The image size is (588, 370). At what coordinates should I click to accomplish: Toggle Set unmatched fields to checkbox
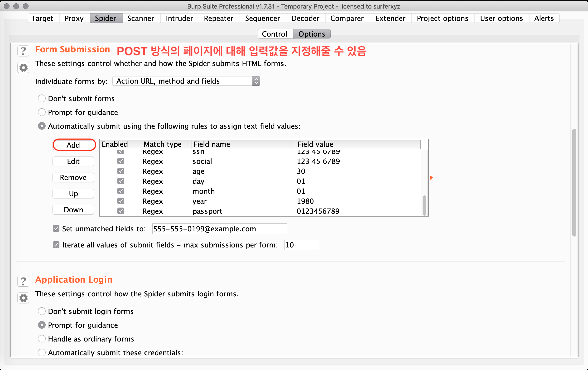click(x=56, y=229)
